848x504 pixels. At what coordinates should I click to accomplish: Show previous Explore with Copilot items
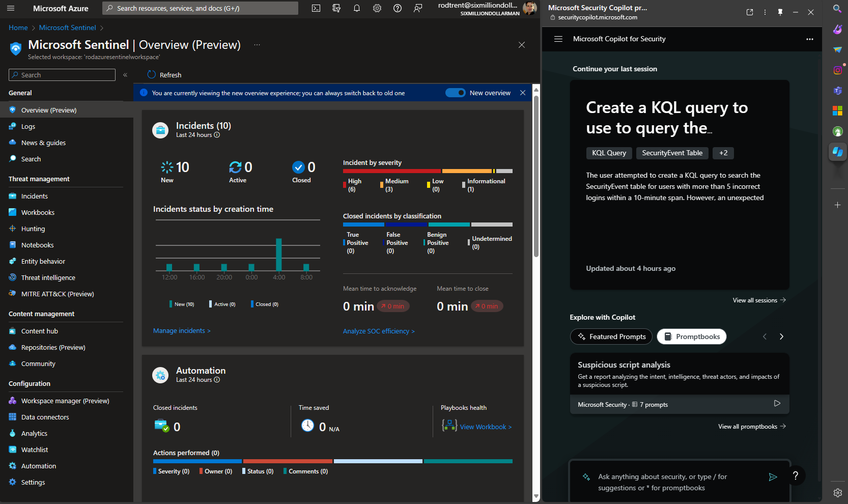pos(765,337)
